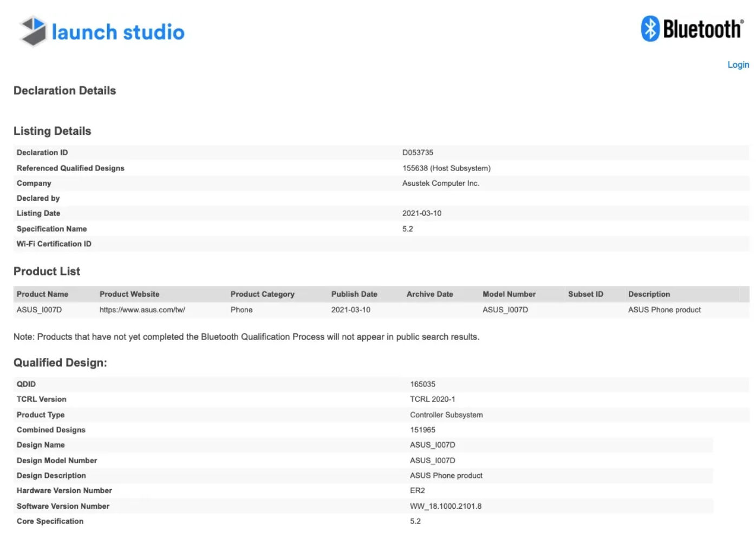Click the Product Name column header
This screenshot has width=756, height=538.
[x=42, y=294]
